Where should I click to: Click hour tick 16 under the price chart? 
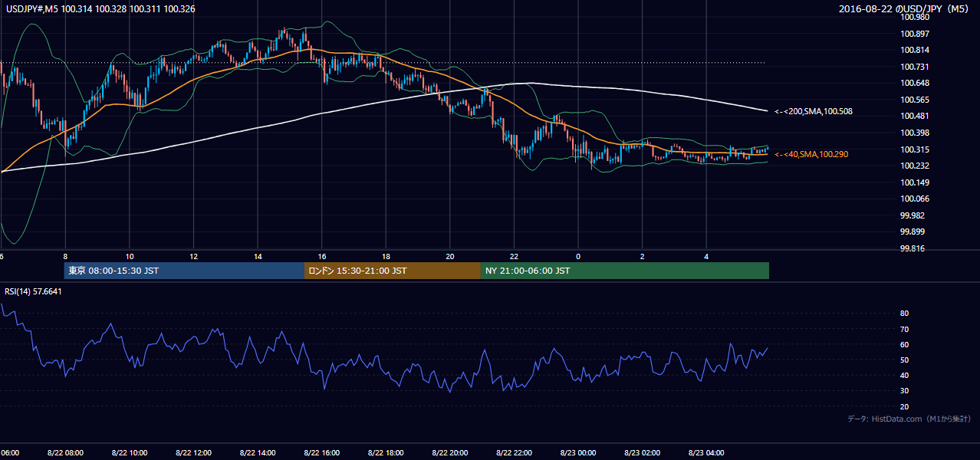click(x=322, y=256)
